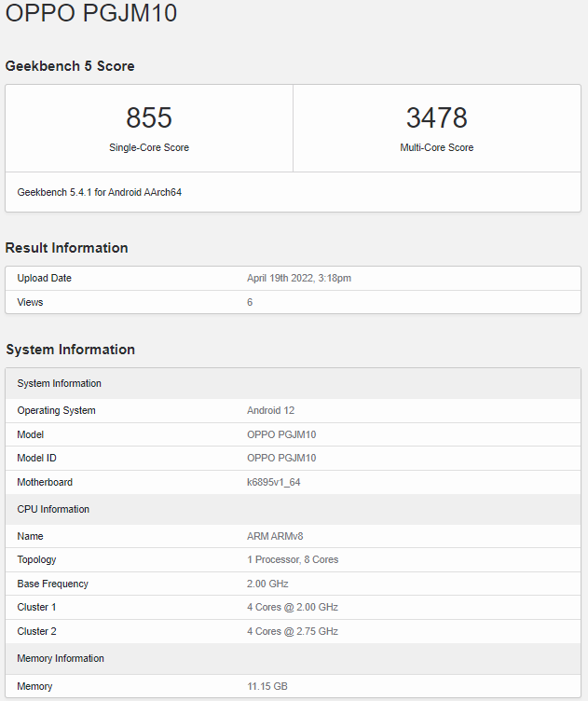Select the Single-Core Score label
This screenshot has height=701, width=588.
tap(149, 147)
